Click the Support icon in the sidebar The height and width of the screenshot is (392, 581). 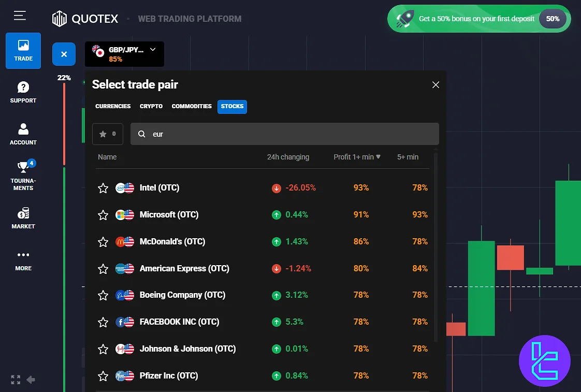23,92
